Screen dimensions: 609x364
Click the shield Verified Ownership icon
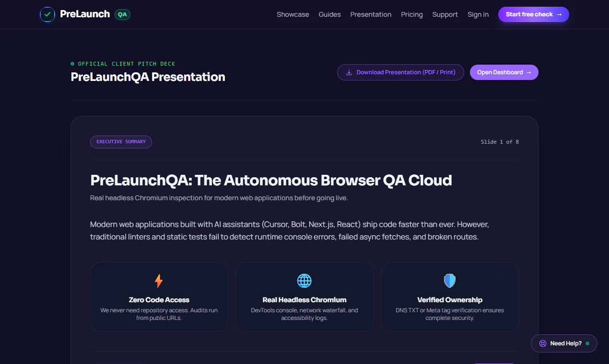click(x=450, y=281)
